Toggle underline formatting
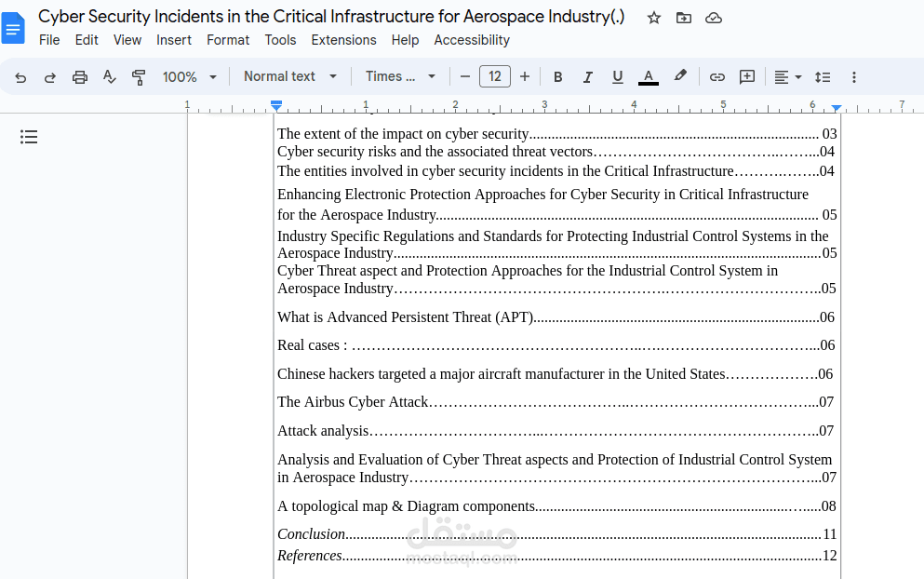 coord(617,77)
